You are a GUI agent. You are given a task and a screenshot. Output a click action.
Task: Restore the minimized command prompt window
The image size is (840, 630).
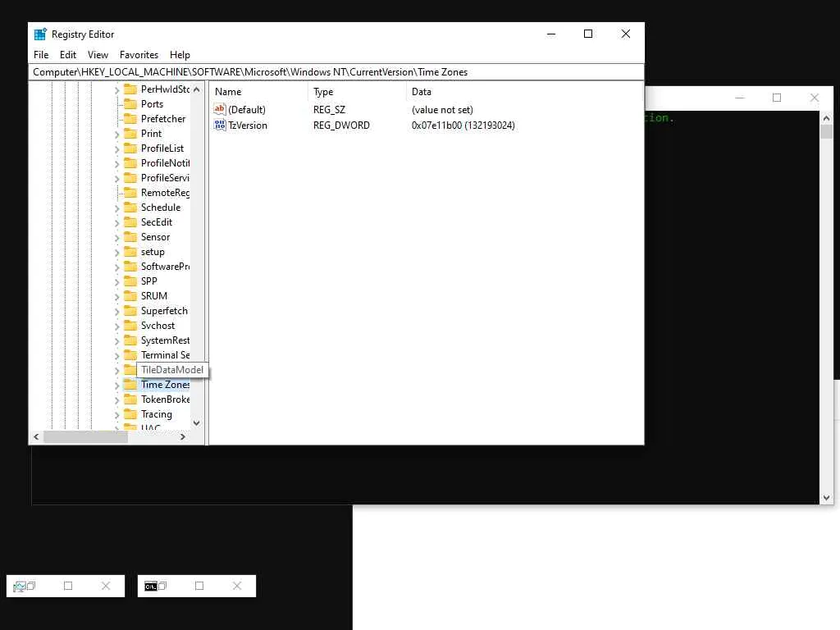(x=163, y=586)
